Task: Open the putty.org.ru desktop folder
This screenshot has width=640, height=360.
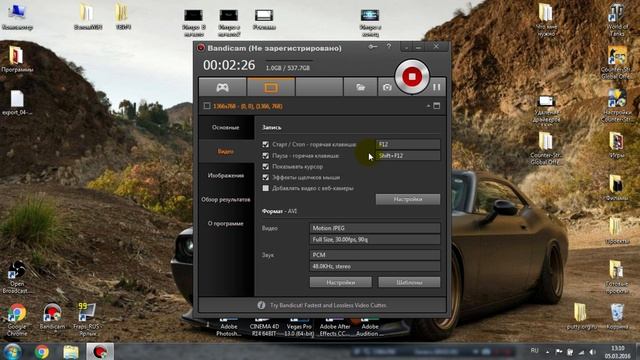Action: tap(581, 317)
